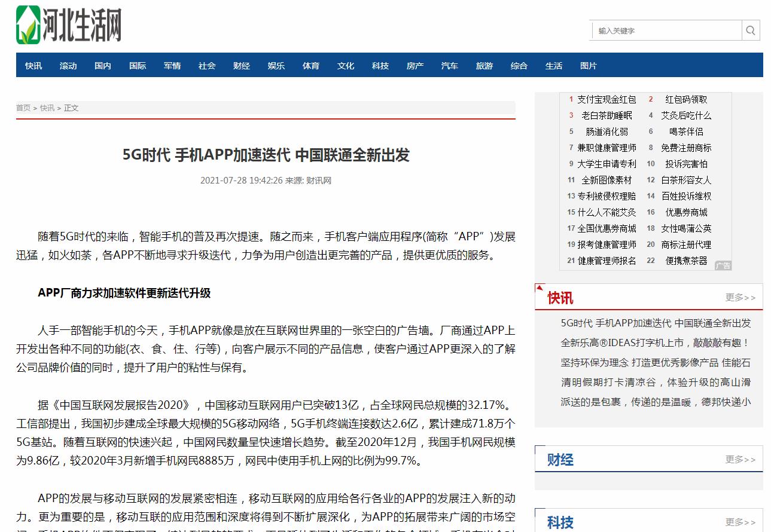Open 生活 in the navigation bar
The image size is (771, 532).
click(x=554, y=66)
